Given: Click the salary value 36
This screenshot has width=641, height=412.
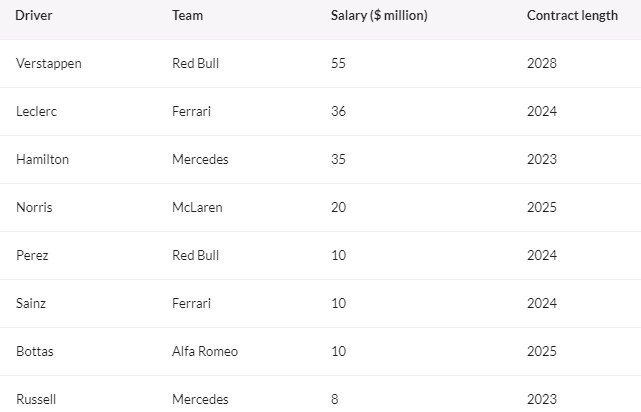Looking at the screenshot, I should 338,112.
